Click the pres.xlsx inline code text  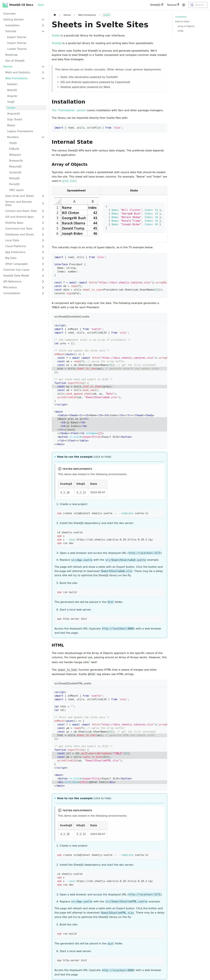click(69, 181)
